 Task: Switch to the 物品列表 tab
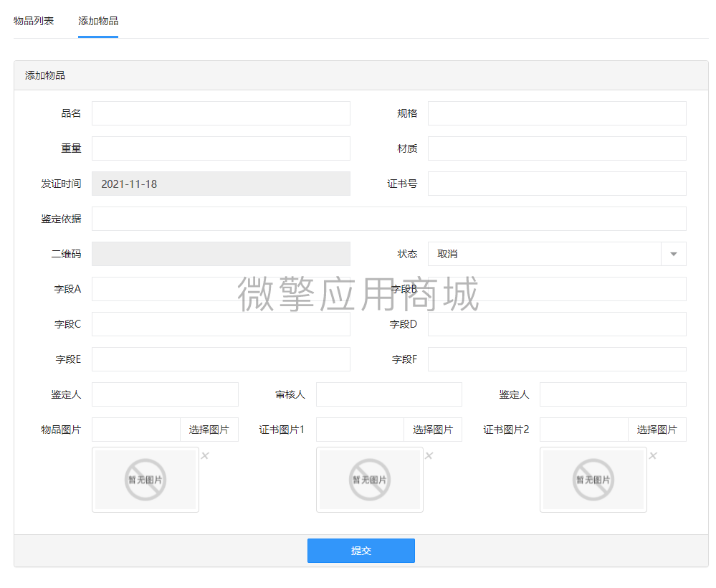pyautogui.click(x=34, y=21)
